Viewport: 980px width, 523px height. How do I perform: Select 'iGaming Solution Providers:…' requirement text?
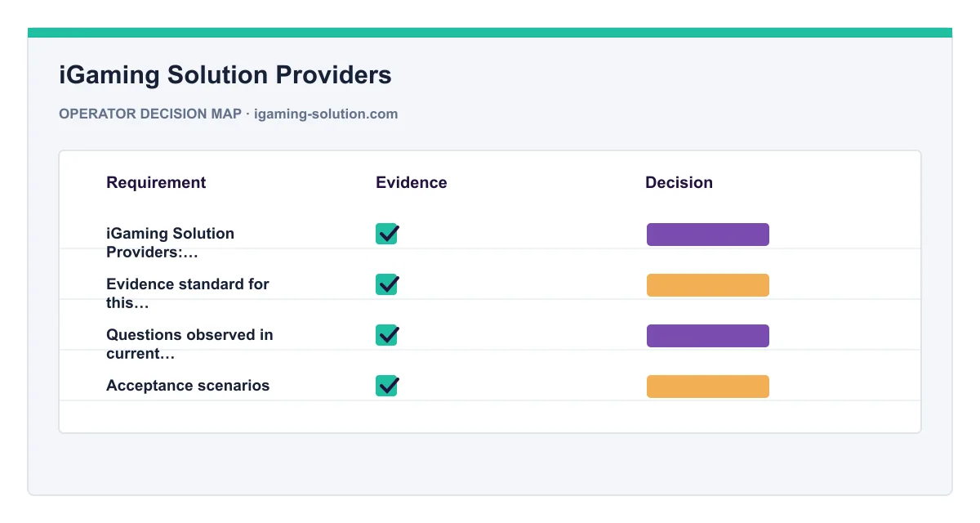[x=170, y=243]
